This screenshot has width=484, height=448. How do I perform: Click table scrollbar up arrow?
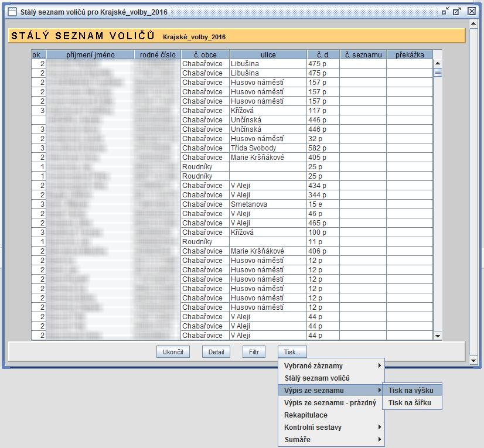pos(437,64)
